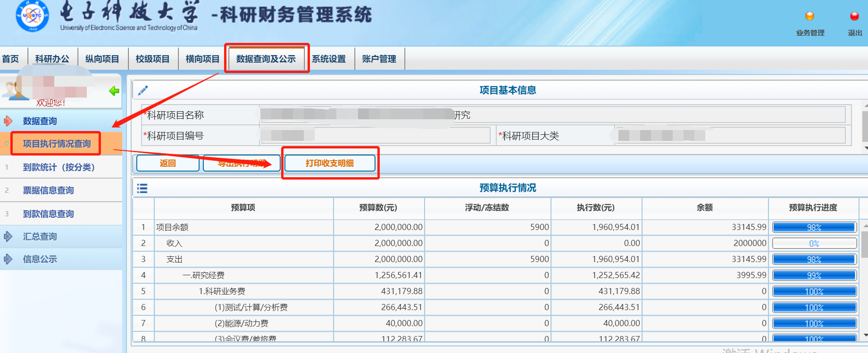
Task: Collapse sidebar with green arrow icon
Action: click(x=114, y=91)
